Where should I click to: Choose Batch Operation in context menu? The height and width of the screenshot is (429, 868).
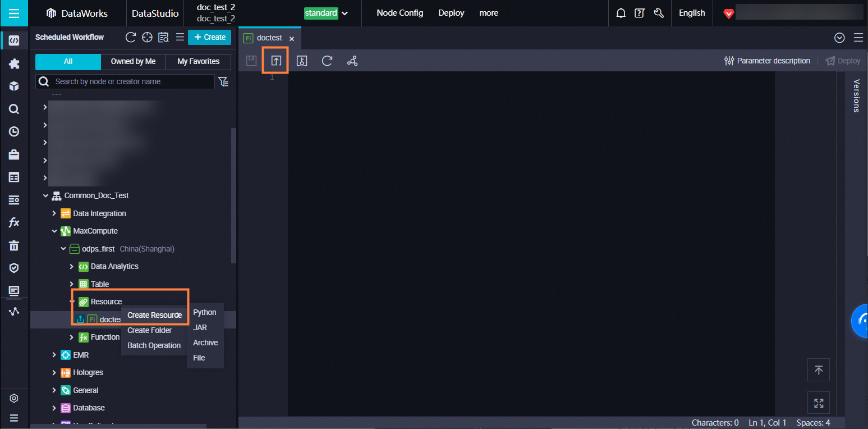coord(154,345)
